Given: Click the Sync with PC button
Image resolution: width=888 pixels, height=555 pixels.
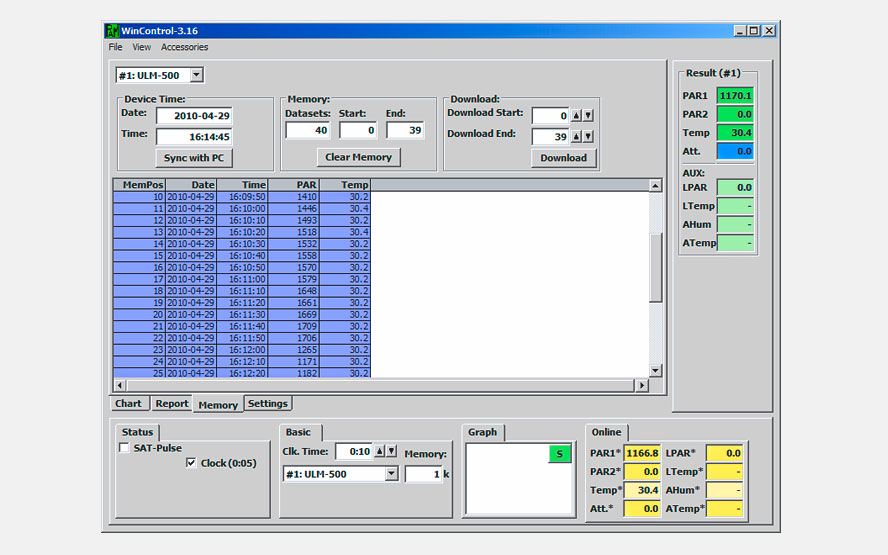Looking at the screenshot, I should pos(194,157).
